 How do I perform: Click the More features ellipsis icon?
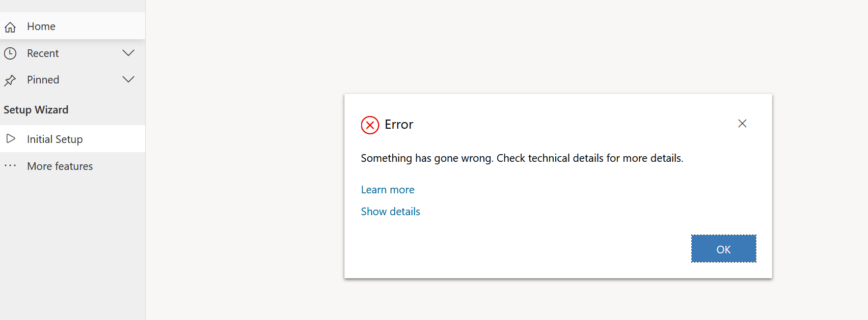click(11, 166)
